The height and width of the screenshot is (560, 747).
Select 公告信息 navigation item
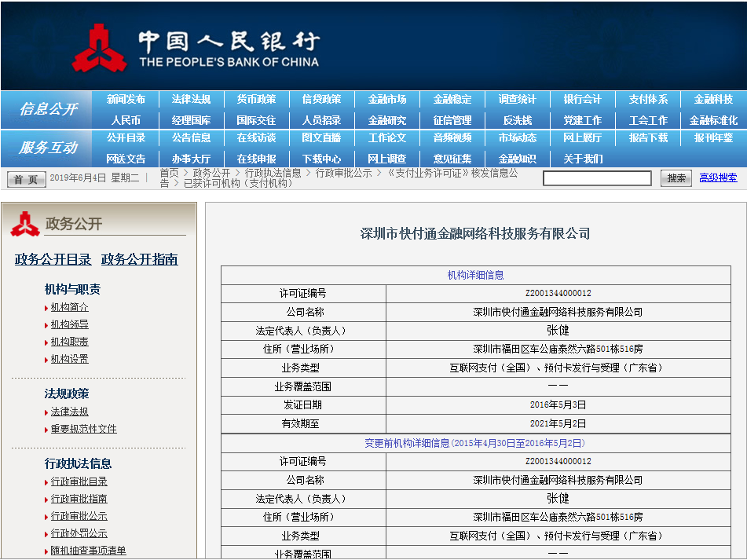(191, 138)
